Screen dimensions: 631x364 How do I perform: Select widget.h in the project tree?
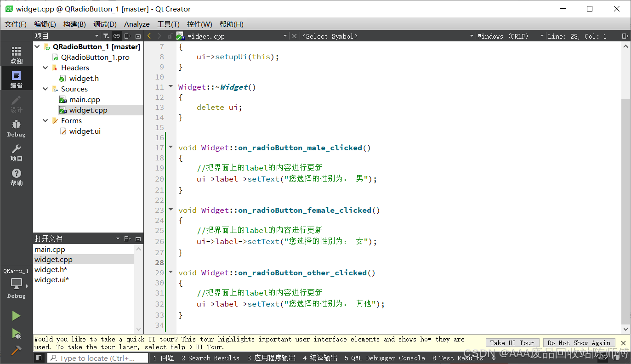[84, 78]
